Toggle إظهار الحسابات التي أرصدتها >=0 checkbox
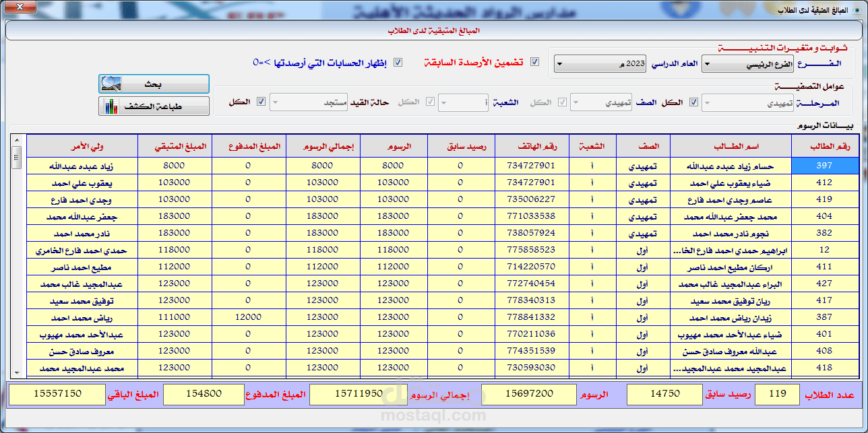868x433 pixels. [x=398, y=62]
